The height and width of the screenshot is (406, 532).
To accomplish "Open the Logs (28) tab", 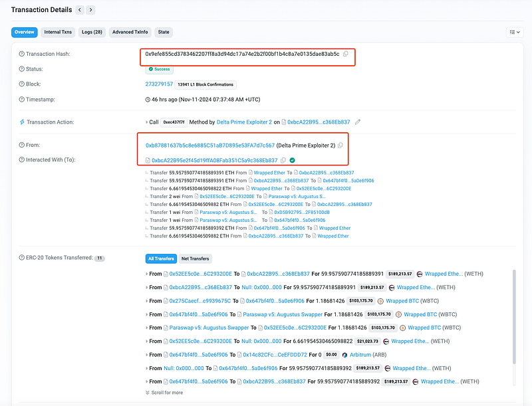I will tap(92, 32).
